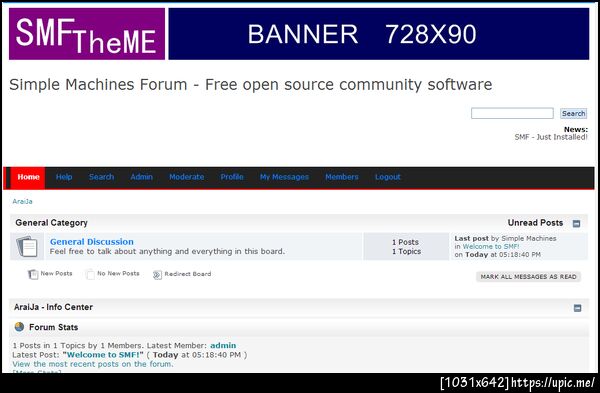The width and height of the screenshot is (600, 393).
Task: Open the General Discussion board link
Action: pyautogui.click(x=92, y=242)
